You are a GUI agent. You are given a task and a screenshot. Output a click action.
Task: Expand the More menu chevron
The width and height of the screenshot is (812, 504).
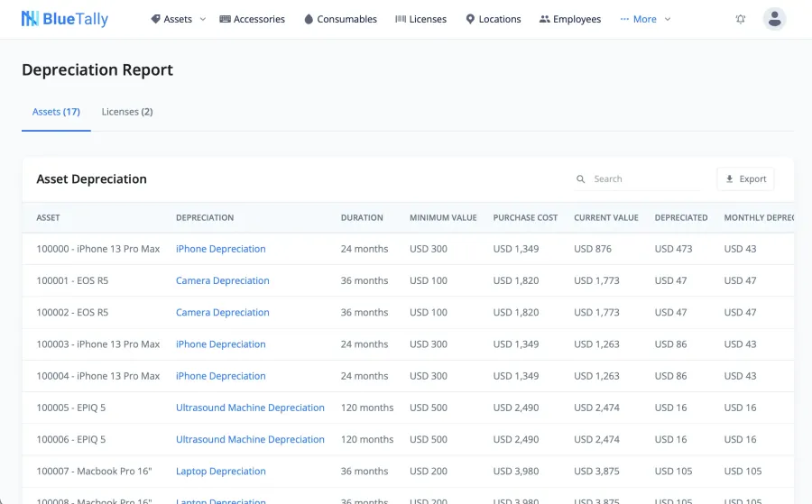[668, 19]
